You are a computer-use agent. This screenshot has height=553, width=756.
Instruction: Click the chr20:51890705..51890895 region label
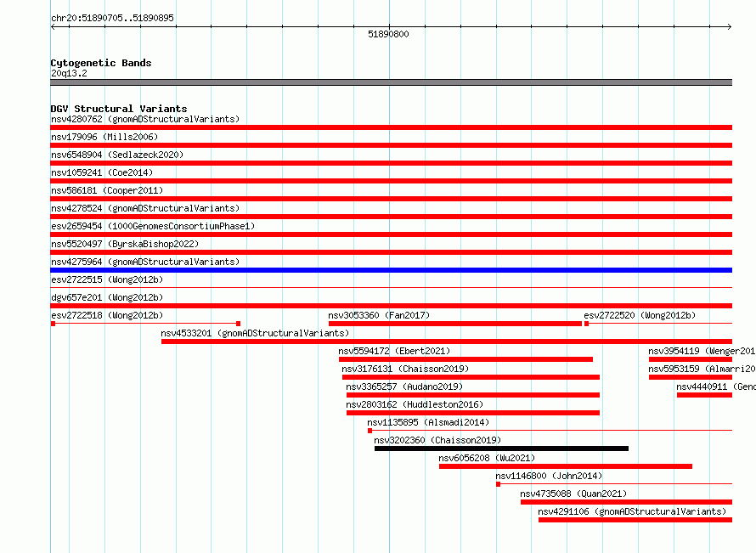pos(112,18)
